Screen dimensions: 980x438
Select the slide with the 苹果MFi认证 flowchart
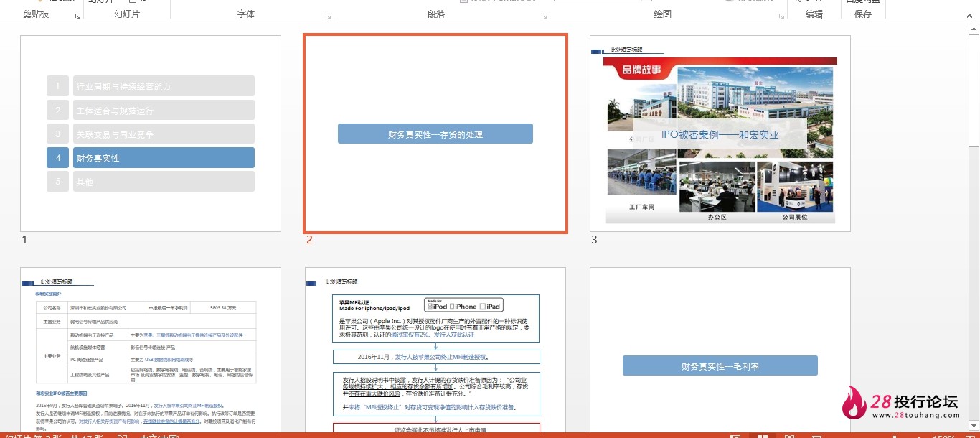tap(435, 350)
